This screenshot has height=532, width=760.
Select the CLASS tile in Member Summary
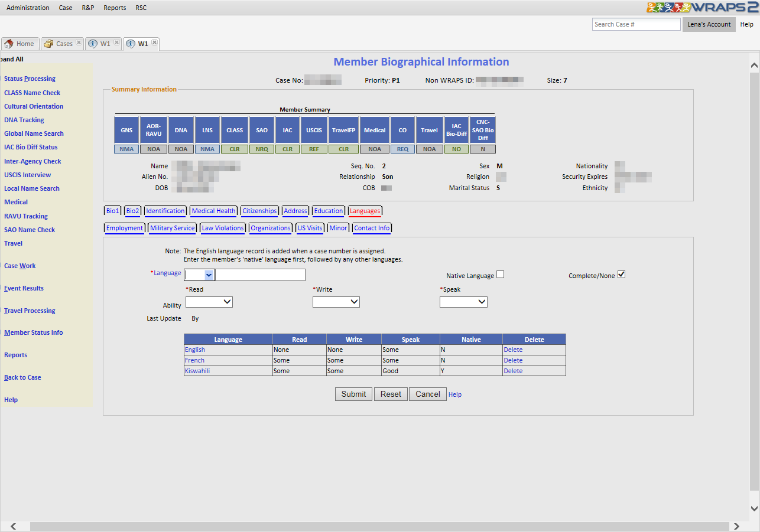pyautogui.click(x=235, y=130)
